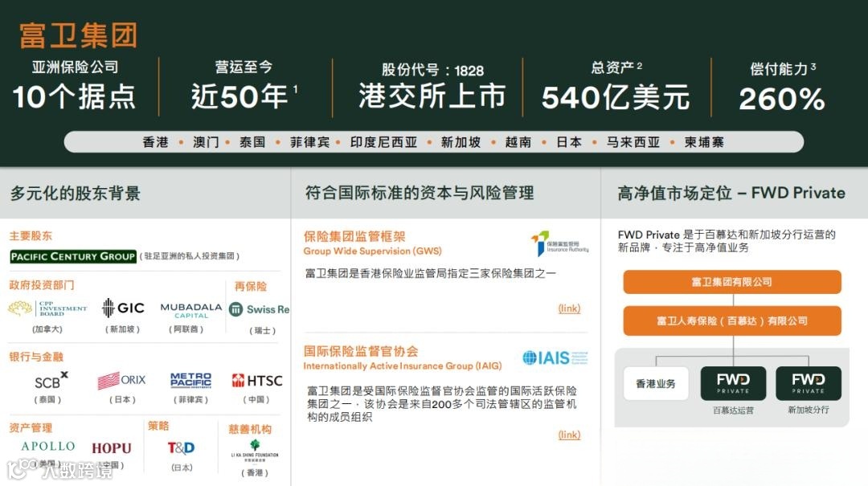Screen dimensions: 868x486
Task: Click FWD Private logo labeled 百慕达运营
Action: pyautogui.click(x=733, y=383)
